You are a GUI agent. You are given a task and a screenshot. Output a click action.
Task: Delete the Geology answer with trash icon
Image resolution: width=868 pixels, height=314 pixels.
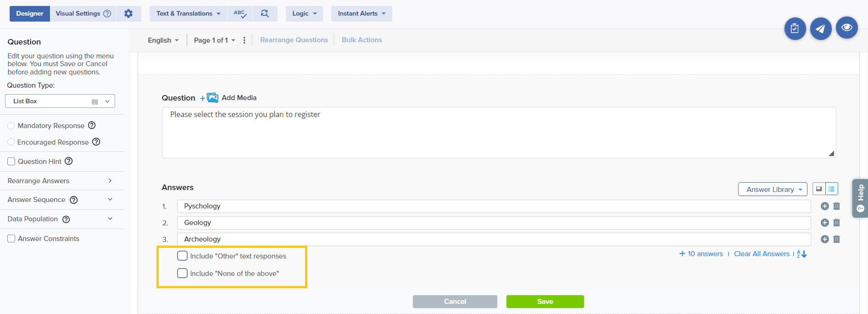pos(836,223)
